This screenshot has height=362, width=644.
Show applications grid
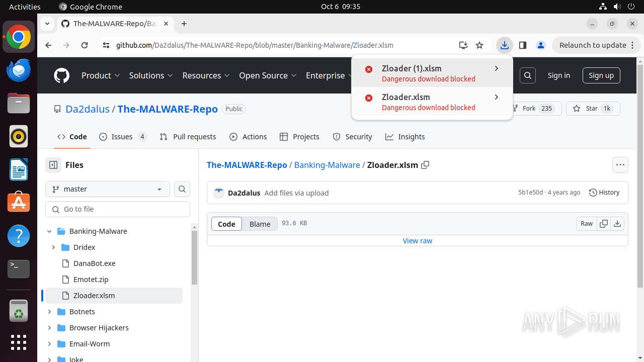pyautogui.click(x=19, y=342)
